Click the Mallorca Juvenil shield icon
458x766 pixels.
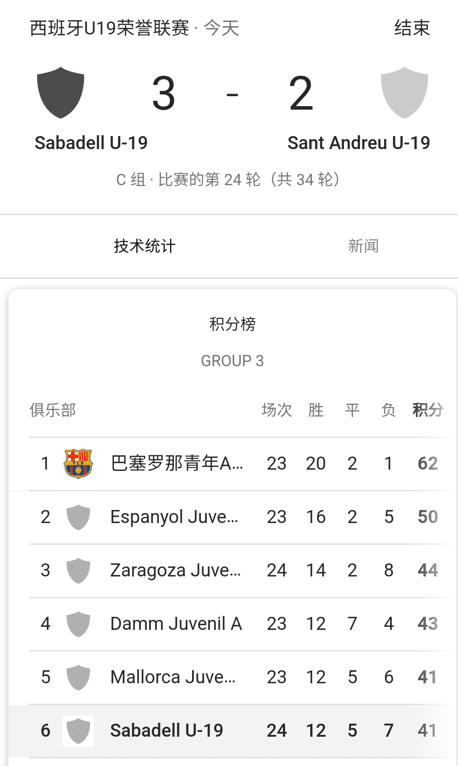(78, 677)
